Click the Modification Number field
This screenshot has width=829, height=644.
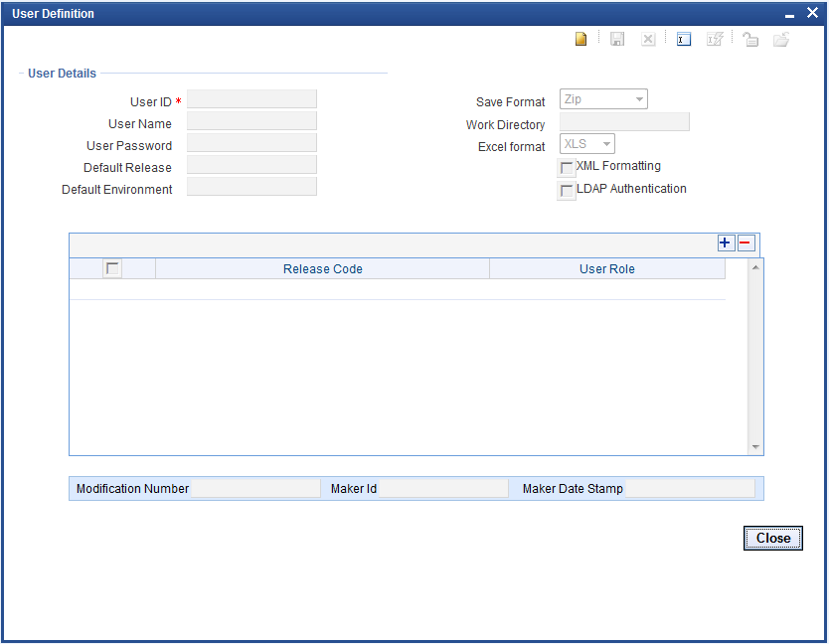tap(255, 489)
